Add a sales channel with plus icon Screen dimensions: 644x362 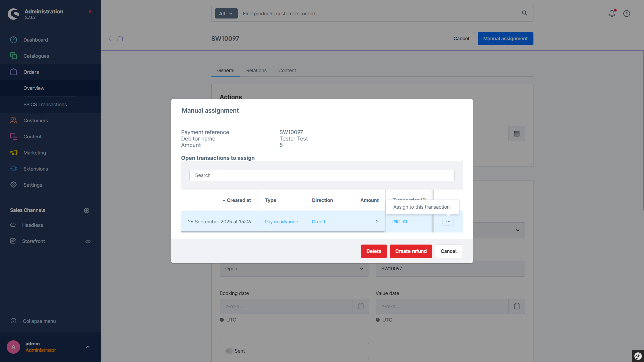[86, 210]
